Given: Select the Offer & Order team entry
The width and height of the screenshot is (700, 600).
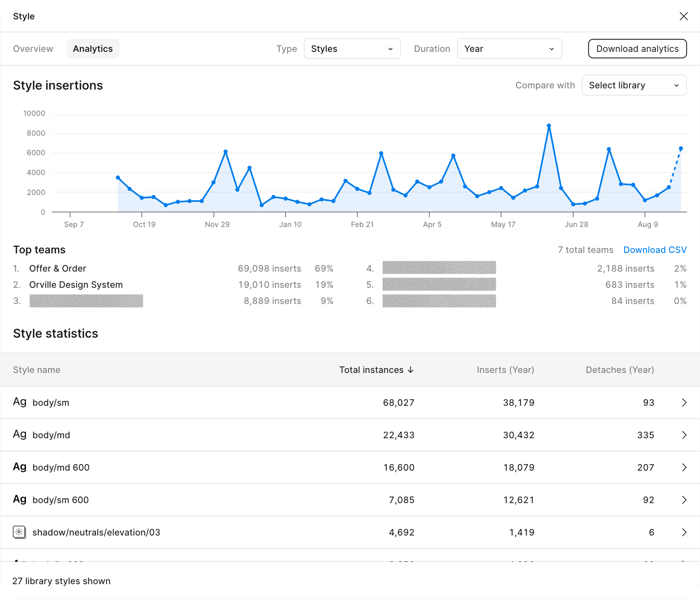Looking at the screenshot, I should coord(58,268).
